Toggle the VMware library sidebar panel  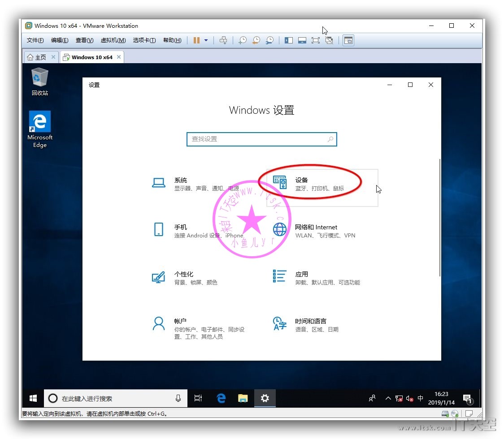point(289,40)
